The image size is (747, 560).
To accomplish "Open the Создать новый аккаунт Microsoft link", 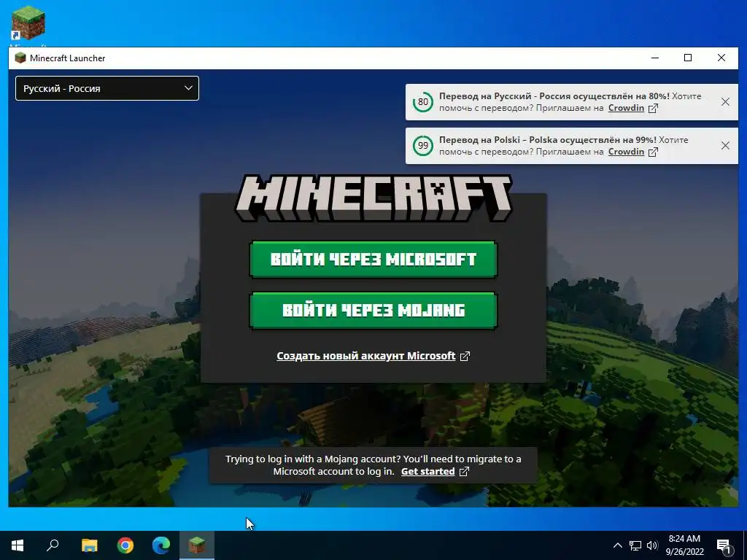I will pyautogui.click(x=366, y=356).
